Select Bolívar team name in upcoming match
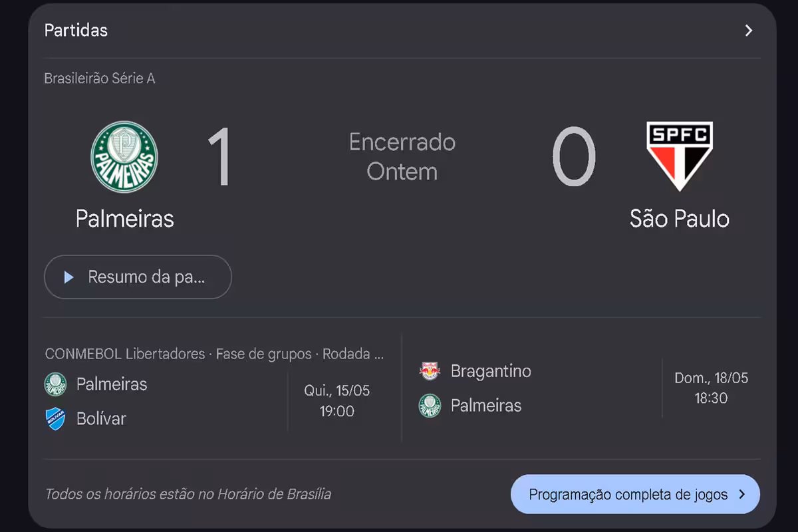This screenshot has height=532, width=798. [x=101, y=419]
